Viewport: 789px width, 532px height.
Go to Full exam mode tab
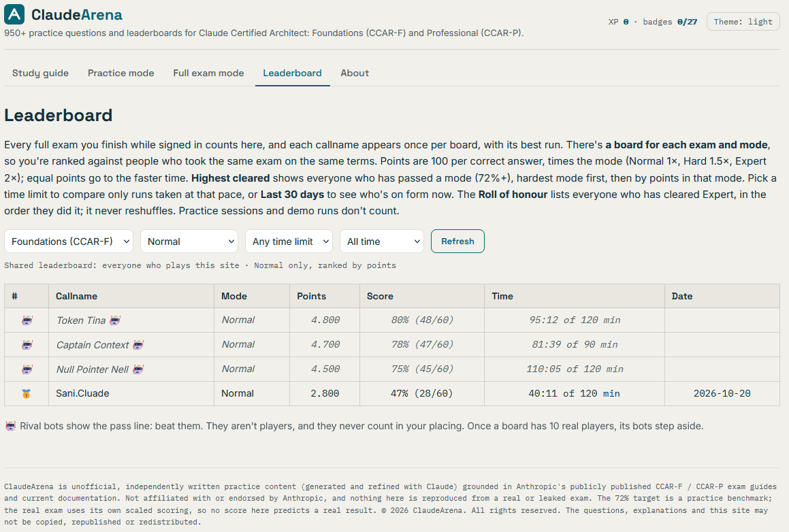(x=208, y=73)
